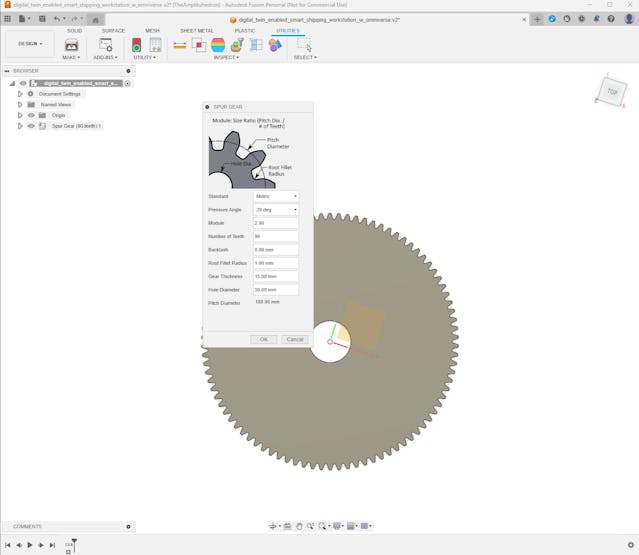
Task: Toggle visibility of root document component
Action: (x=23, y=83)
